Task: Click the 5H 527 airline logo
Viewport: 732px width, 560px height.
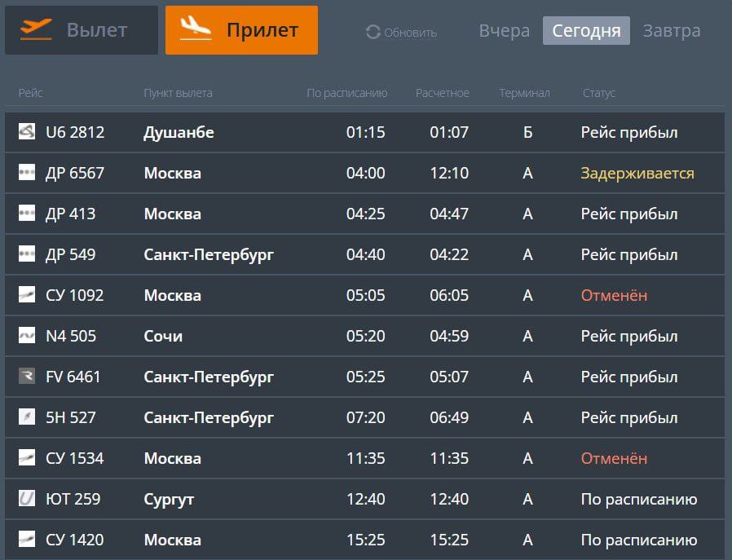Action: point(27,417)
